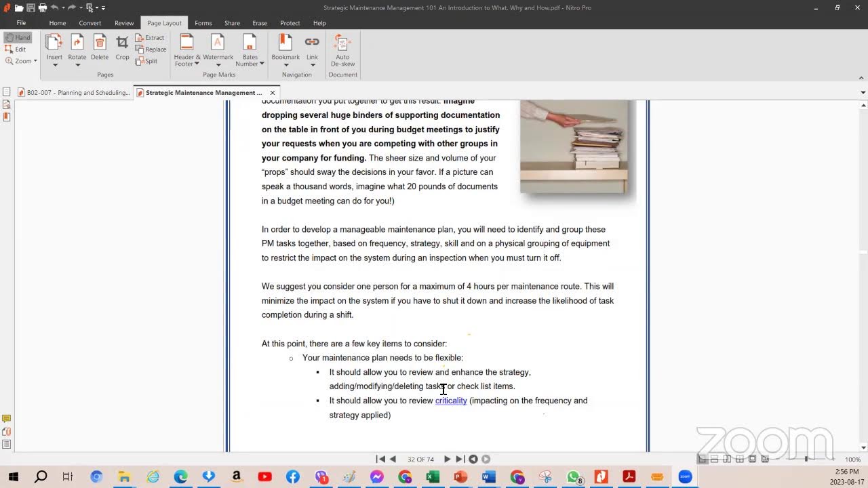Open the pages panel icon beside document tabs

click(6, 92)
